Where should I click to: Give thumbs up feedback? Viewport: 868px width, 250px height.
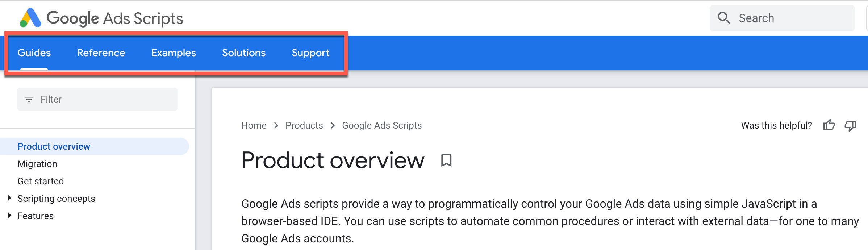coord(829,125)
